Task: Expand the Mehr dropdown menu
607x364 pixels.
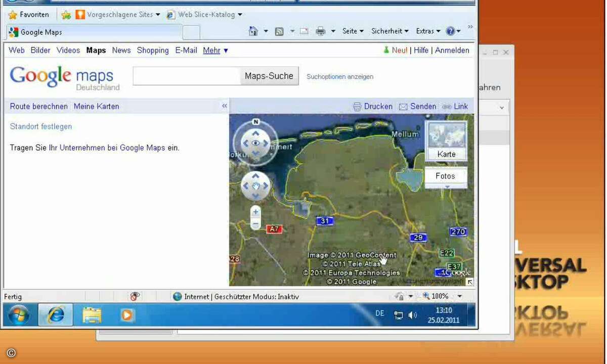Action: coord(215,51)
